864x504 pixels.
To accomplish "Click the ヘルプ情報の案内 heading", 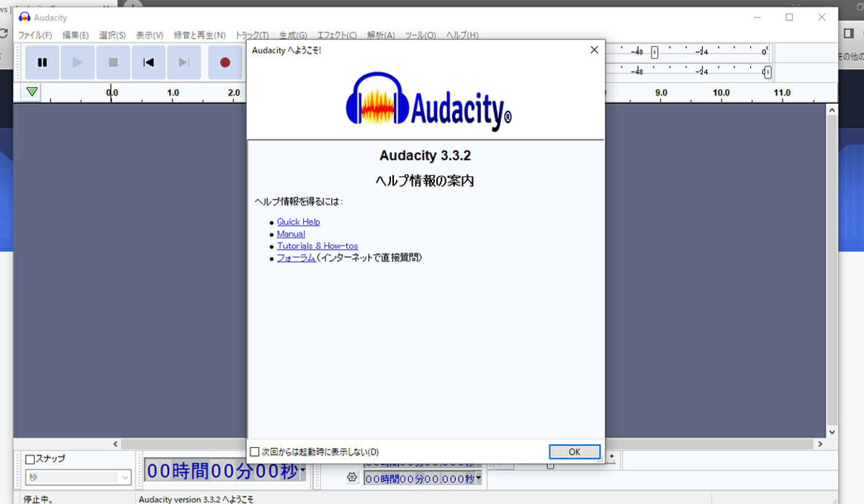I will pyautogui.click(x=425, y=181).
